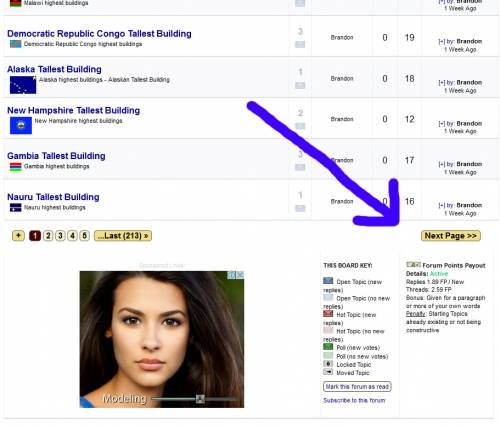Click last poster Brandon in Nauru row
500x426 pixels.
pos(469,205)
